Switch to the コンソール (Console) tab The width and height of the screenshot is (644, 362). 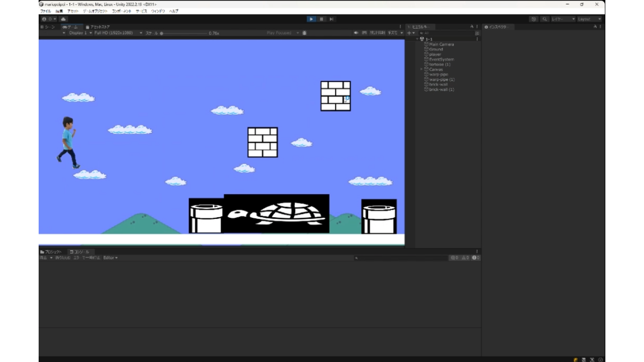coord(80,252)
